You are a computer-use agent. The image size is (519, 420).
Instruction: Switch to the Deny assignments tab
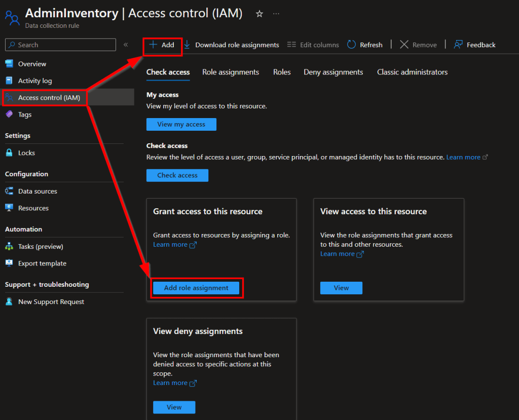click(x=333, y=72)
